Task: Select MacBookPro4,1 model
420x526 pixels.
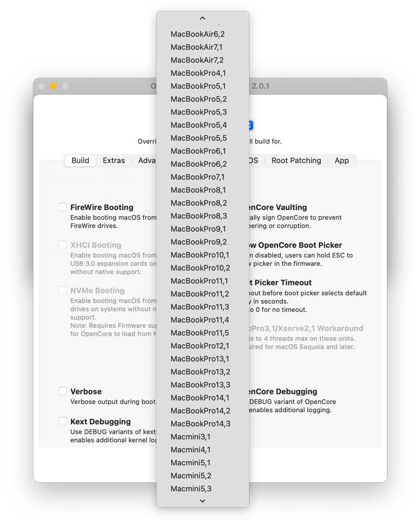Action: 203,73
